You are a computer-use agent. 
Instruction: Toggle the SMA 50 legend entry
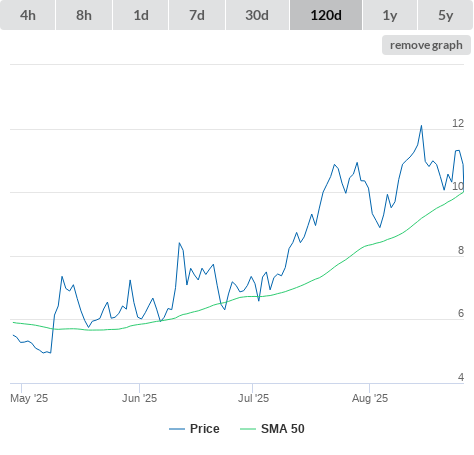(272, 429)
